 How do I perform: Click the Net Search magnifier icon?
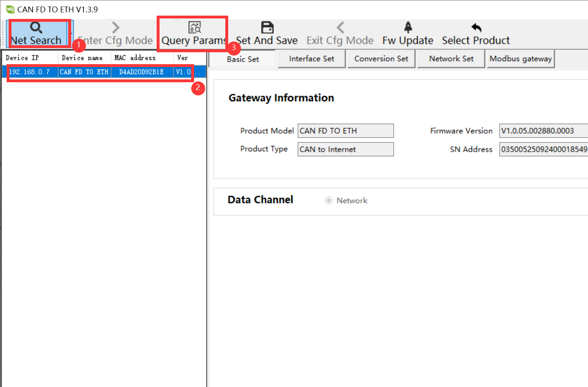pyautogui.click(x=36, y=28)
